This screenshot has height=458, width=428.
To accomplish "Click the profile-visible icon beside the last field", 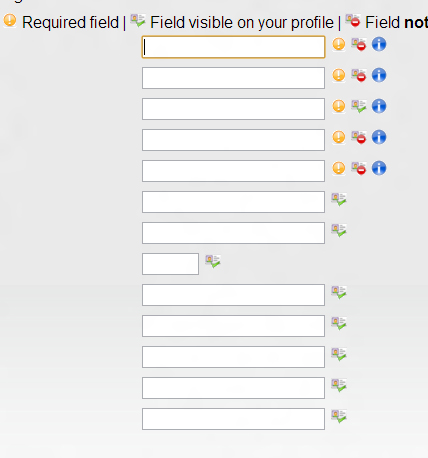I will (339, 416).
